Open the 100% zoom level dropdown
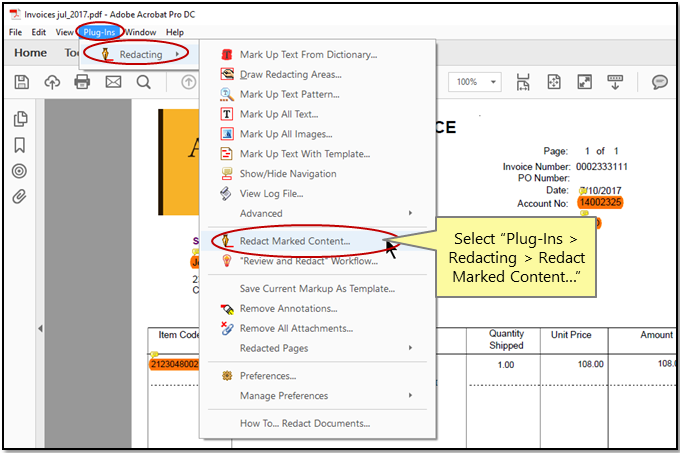 point(474,82)
